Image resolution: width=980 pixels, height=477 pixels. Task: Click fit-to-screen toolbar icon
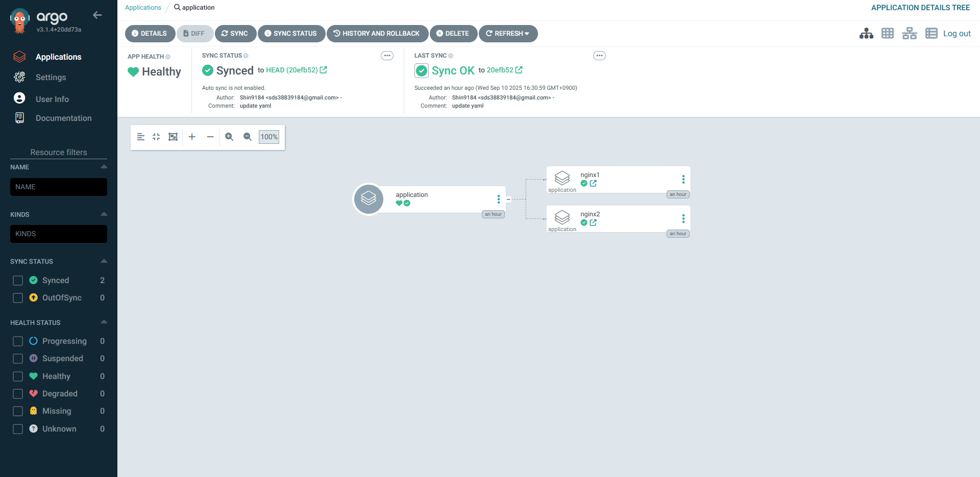(173, 137)
